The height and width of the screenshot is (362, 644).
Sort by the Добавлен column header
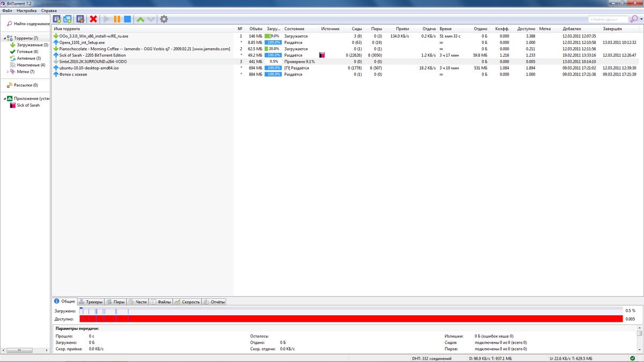(x=581, y=28)
